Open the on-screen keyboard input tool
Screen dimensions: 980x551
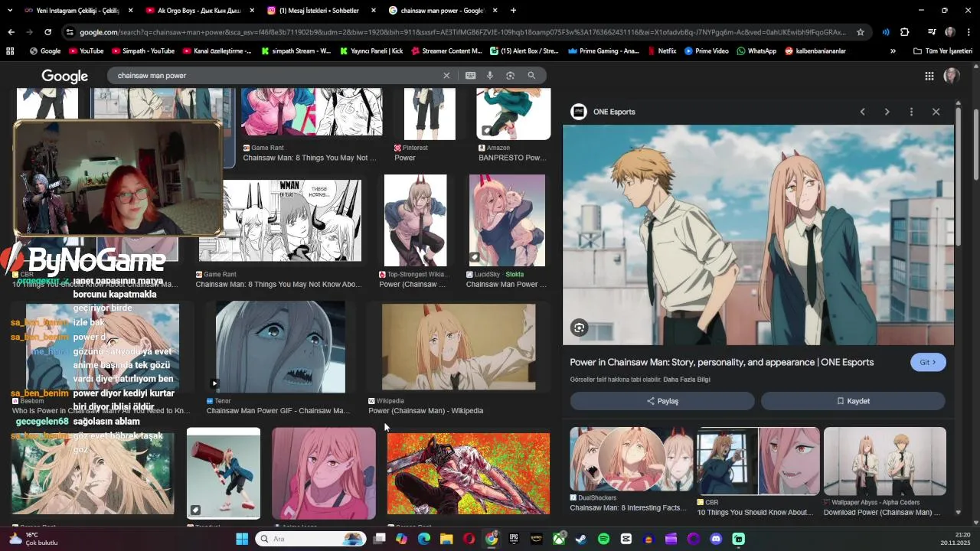point(470,76)
